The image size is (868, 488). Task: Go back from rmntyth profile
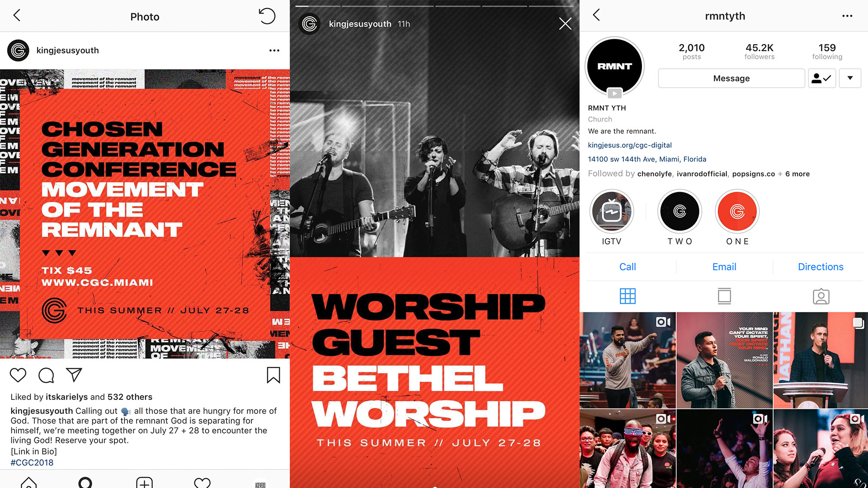point(596,15)
